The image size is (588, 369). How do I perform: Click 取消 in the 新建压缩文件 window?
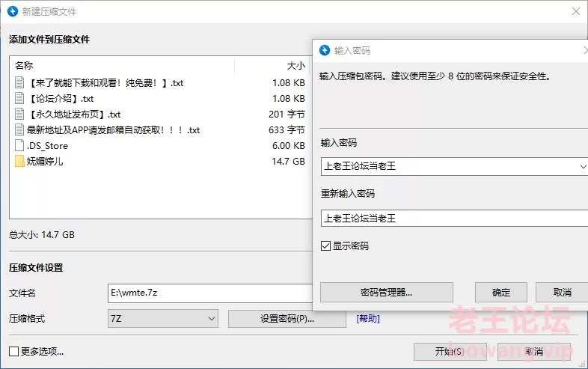tap(534, 352)
